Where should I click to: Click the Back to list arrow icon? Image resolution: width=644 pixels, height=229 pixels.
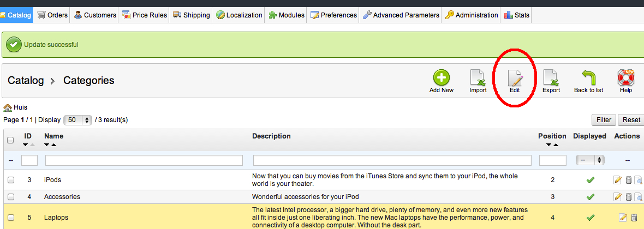click(588, 78)
